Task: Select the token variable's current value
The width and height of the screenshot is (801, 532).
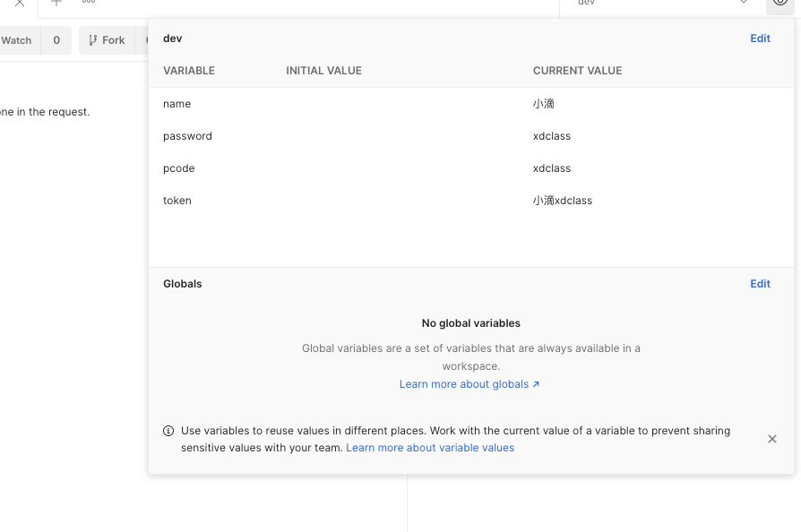Action: tap(563, 201)
